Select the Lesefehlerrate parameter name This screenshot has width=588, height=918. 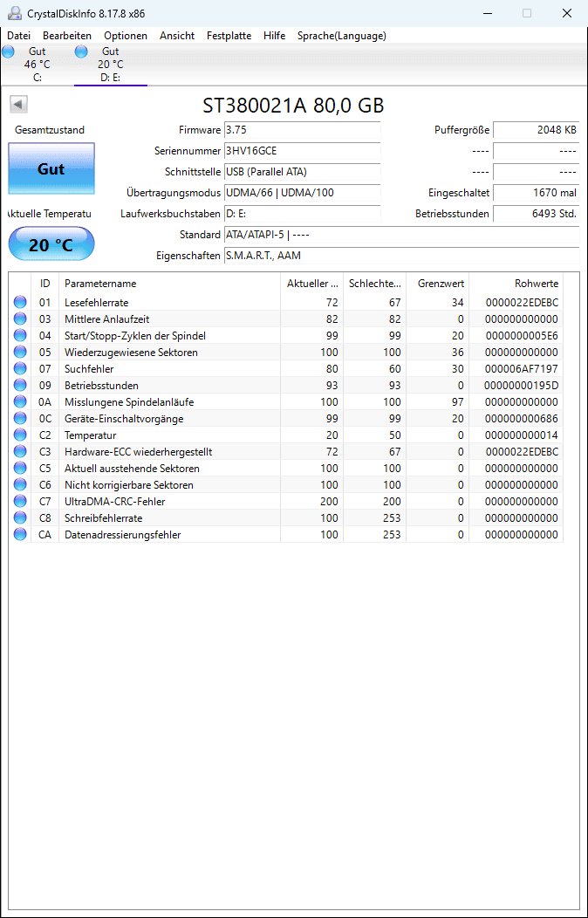[x=97, y=303]
